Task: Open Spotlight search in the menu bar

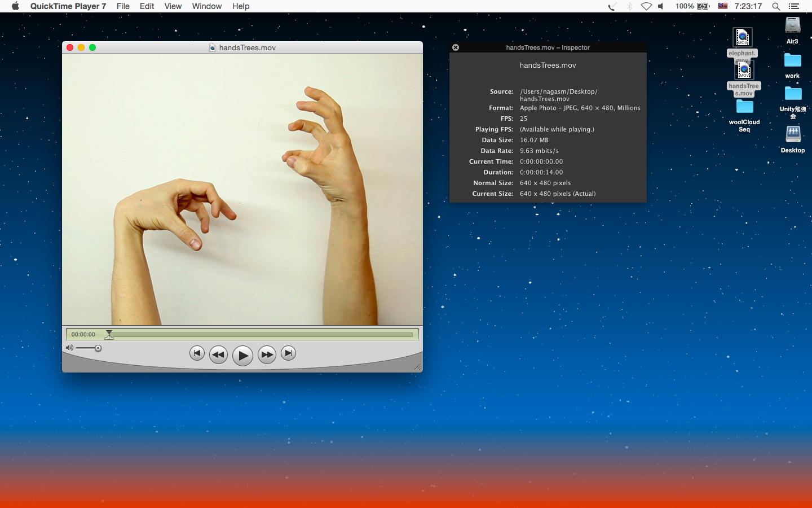Action: tap(776, 6)
